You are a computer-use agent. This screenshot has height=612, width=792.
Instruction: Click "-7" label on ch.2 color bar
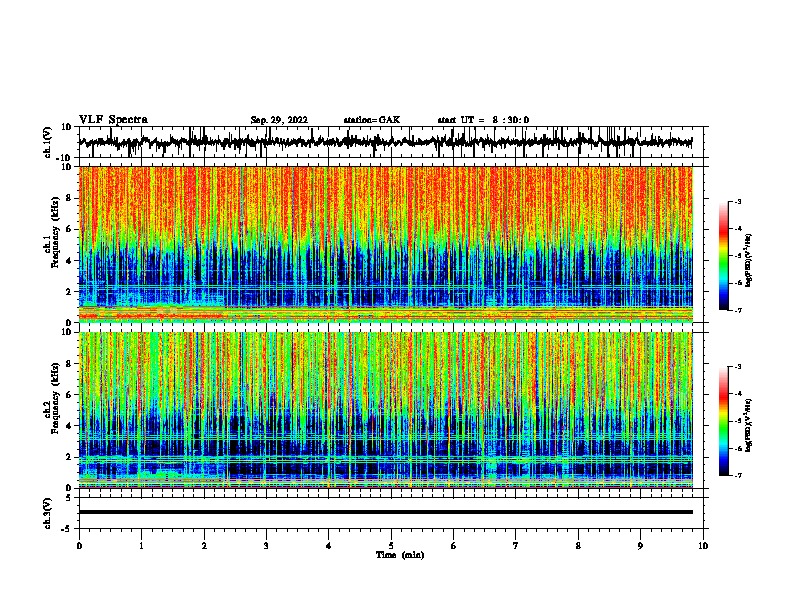click(737, 475)
